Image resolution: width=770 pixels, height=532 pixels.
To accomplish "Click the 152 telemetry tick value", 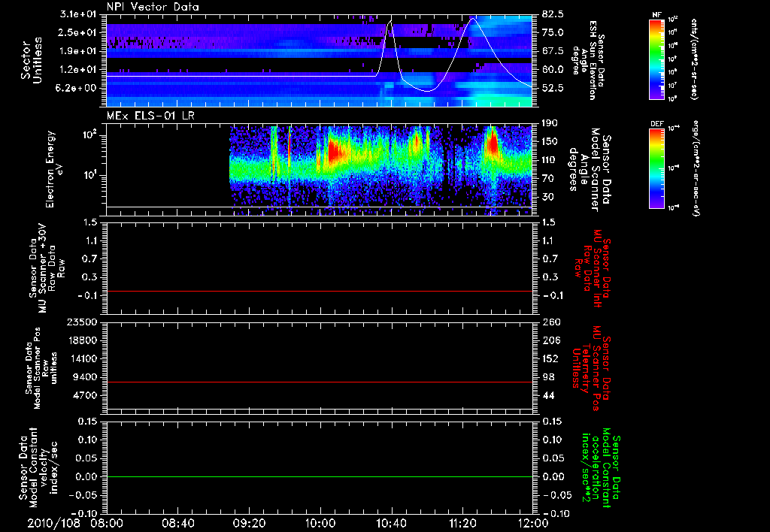I will coord(550,358).
